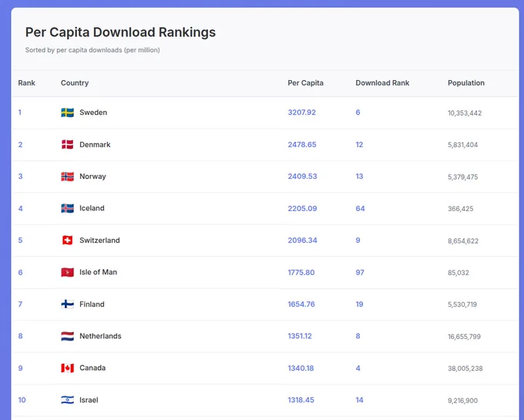Click Iceland's population figure 366,425

(x=464, y=209)
